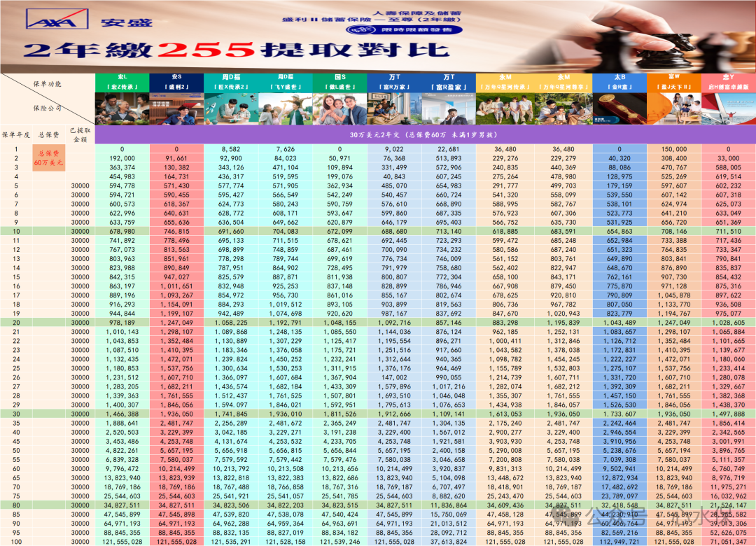Image resolution: width=756 pixels, height=546 pixels.
Task: Select the value 192,000 in row 2
Action: click(122, 158)
